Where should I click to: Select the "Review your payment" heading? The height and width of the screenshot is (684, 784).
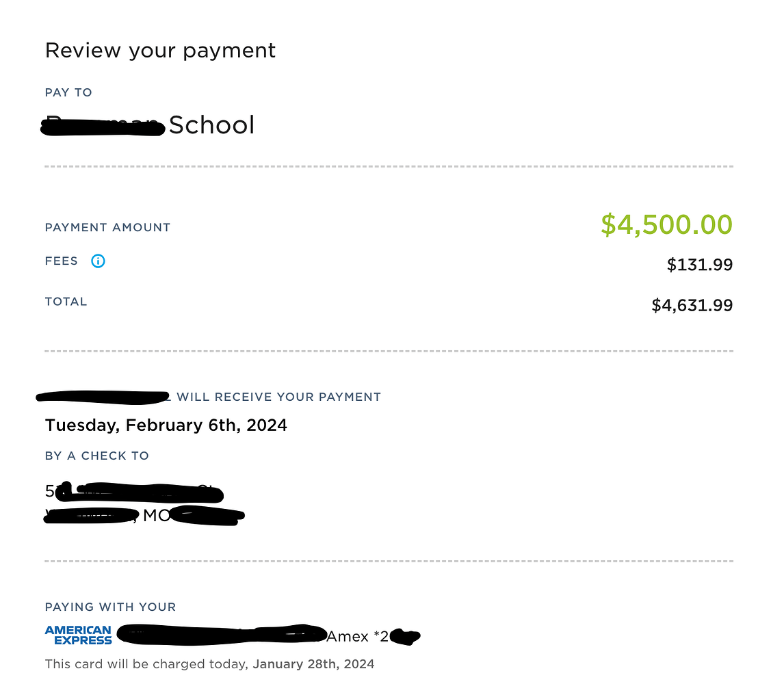pyautogui.click(x=160, y=51)
